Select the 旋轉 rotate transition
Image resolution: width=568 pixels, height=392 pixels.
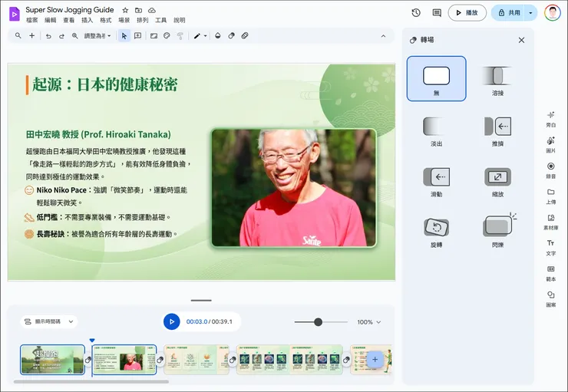(436, 232)
